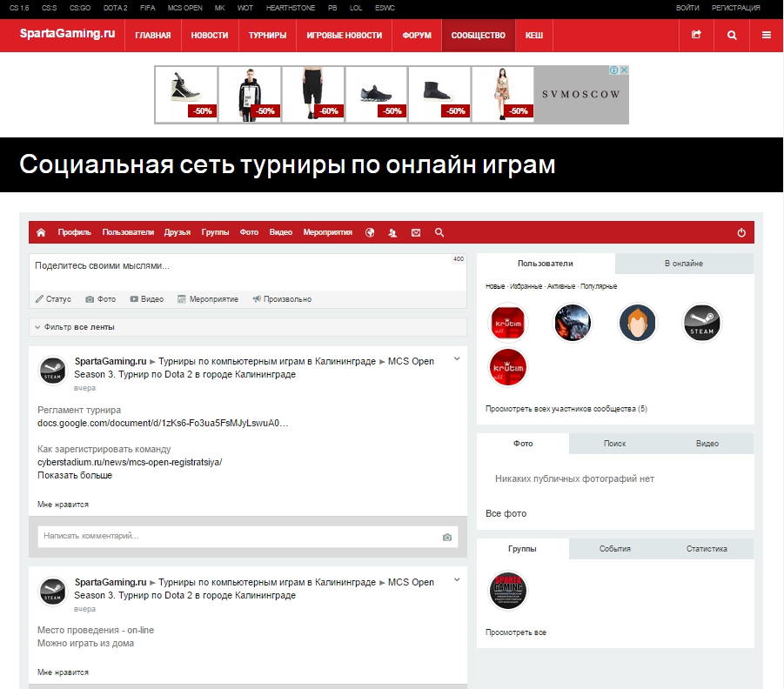Image resolution: width=784 pixels, height=689 pixels.
Task: Expand options chevron on second post
Action: 457,579
